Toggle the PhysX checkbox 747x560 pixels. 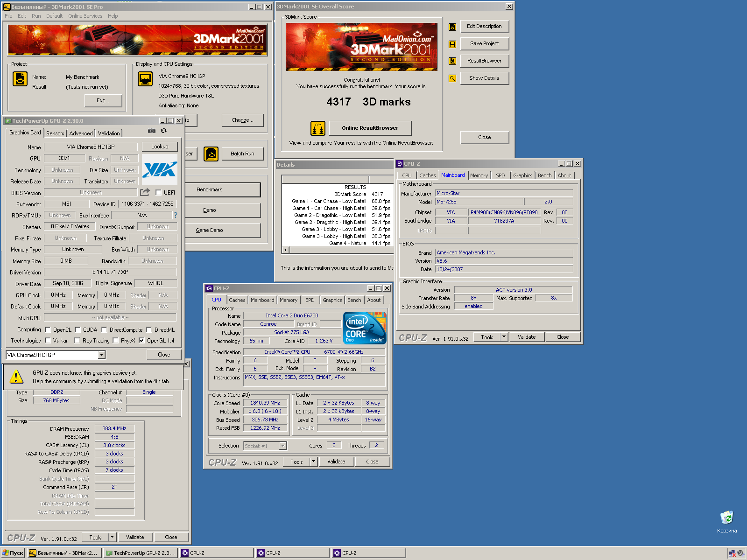(x=115, y=340)
